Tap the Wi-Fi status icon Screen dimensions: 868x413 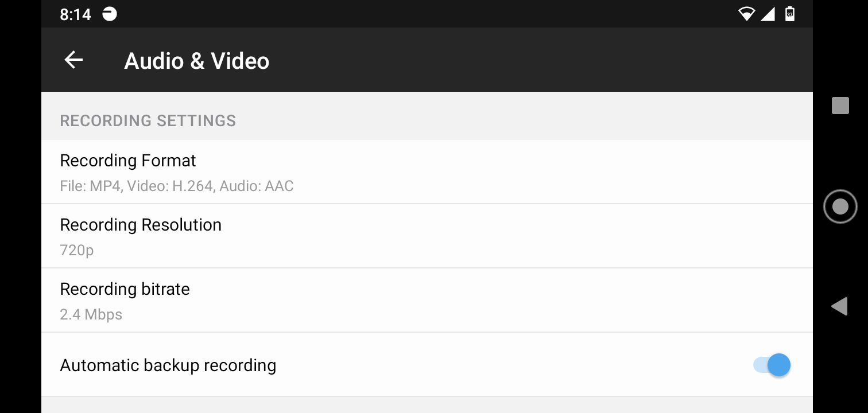pyautogui.click(x=747, y=14)
